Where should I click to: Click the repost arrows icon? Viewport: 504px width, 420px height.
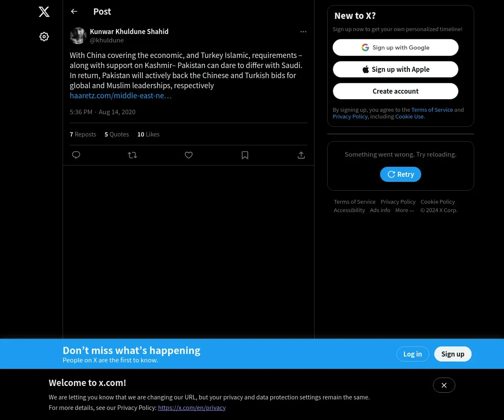click(x=132, y=155)
